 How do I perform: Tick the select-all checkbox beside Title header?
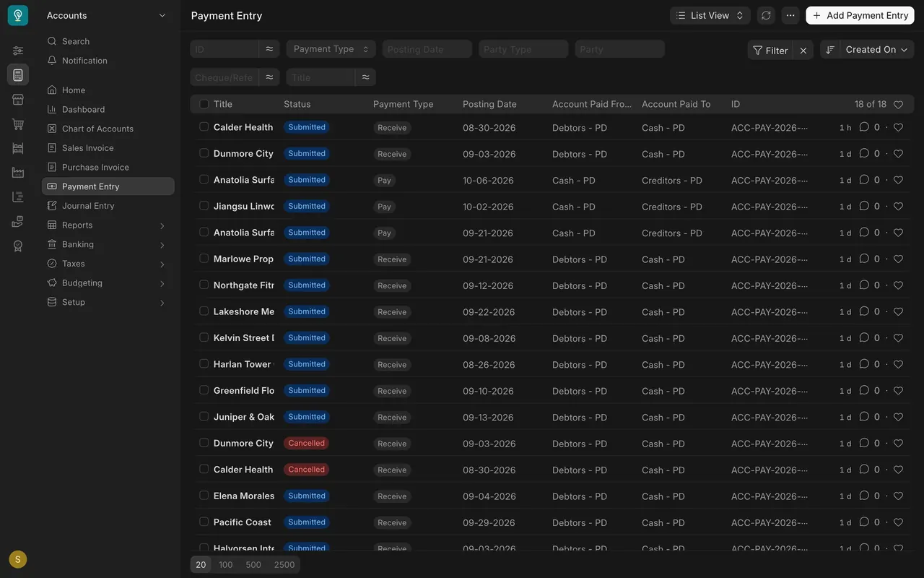(204, 104)
